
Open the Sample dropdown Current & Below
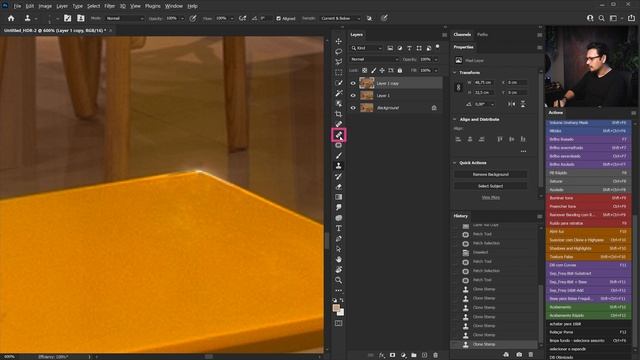click(x=340, y=18)
